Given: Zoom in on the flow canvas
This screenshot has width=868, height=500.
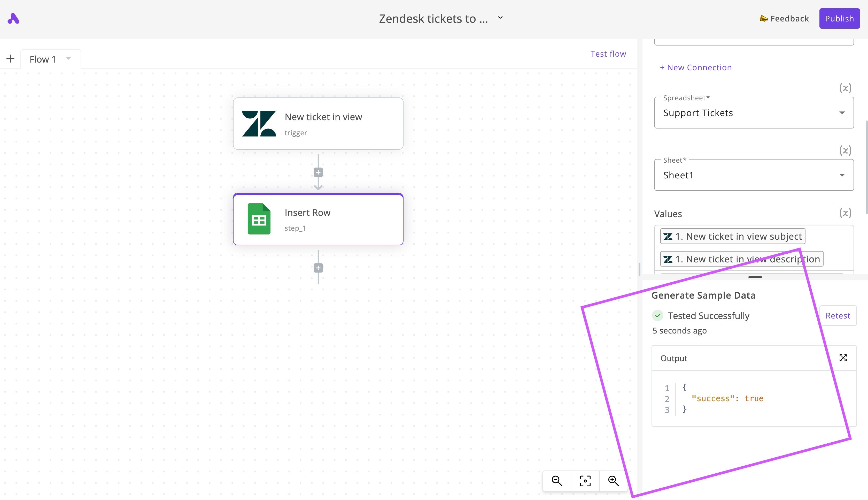Looking at the screenshot, I should tap(614, 481).
